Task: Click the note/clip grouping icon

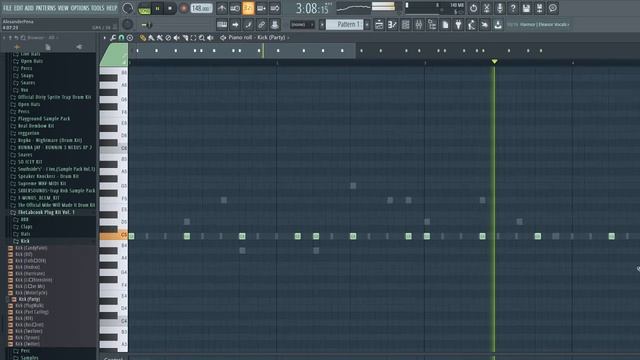Action: [275, 25]
